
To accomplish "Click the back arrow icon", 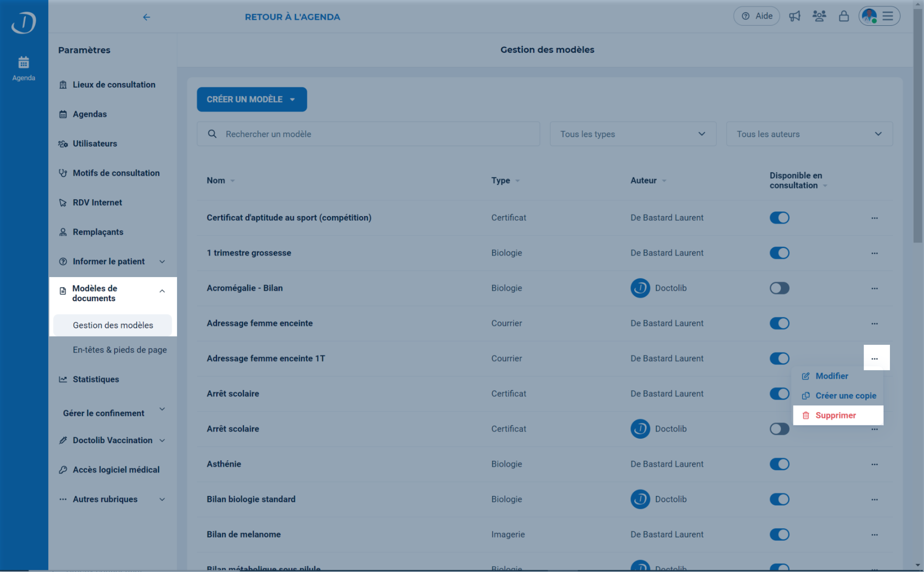I will [x=146, y=17].
